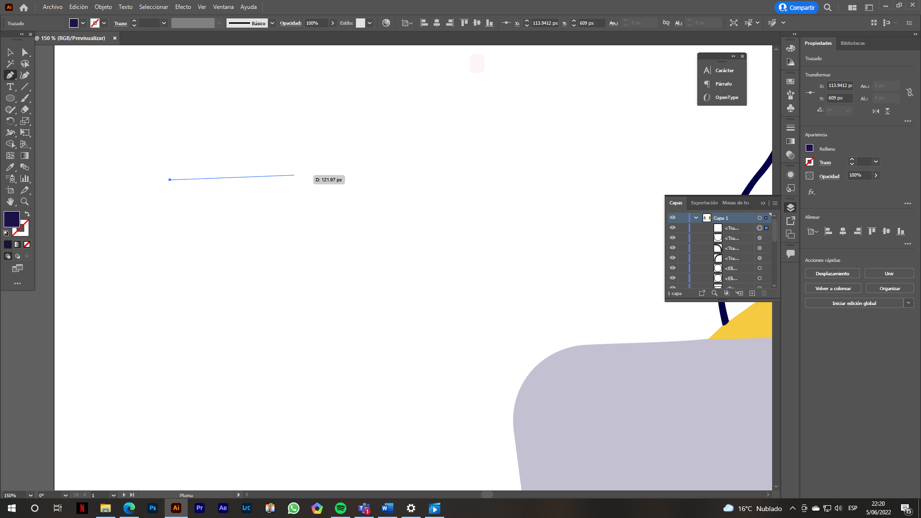Select the Eyedropper tool

pos(10,167)
